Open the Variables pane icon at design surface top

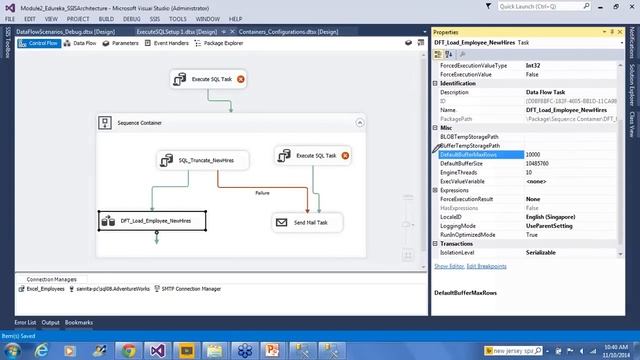point(421,43)
